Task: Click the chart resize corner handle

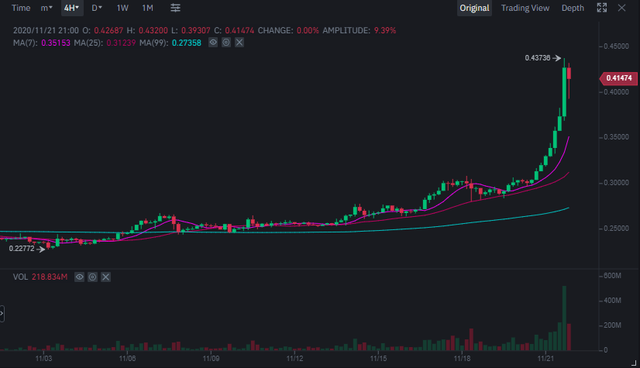Action: coord(634,362)
